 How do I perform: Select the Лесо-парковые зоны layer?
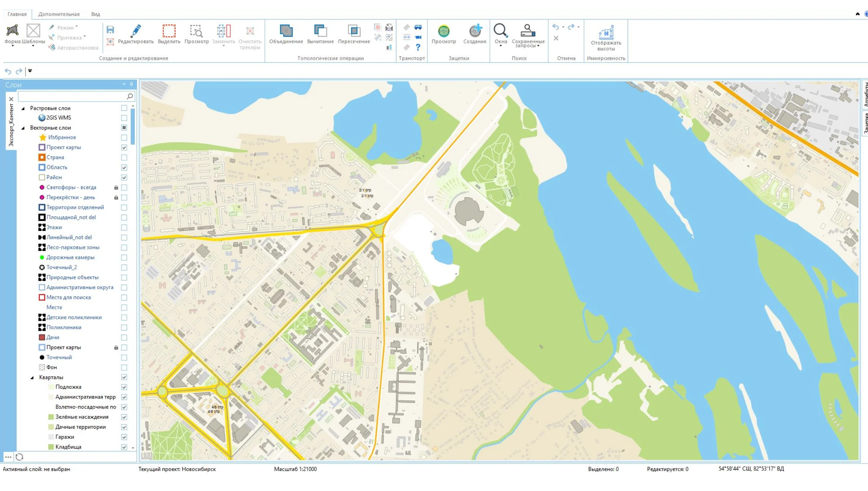(x=73, y=247)
